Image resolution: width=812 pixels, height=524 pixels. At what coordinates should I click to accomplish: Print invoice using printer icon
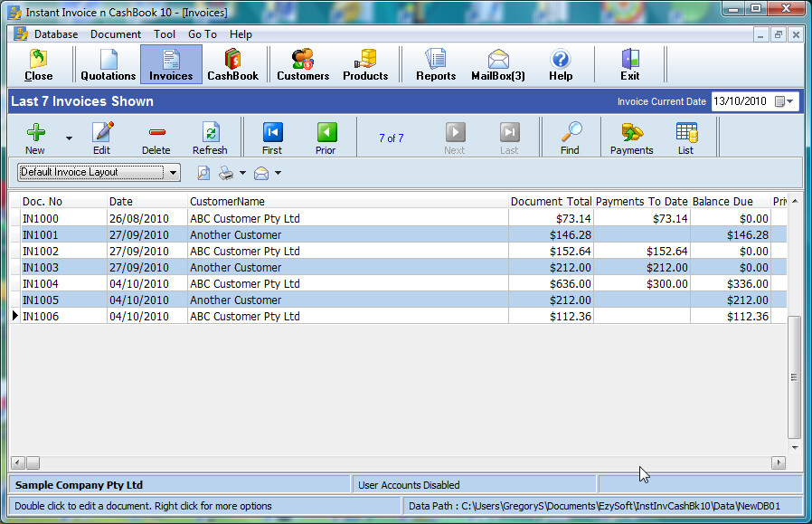click(226, 173)
